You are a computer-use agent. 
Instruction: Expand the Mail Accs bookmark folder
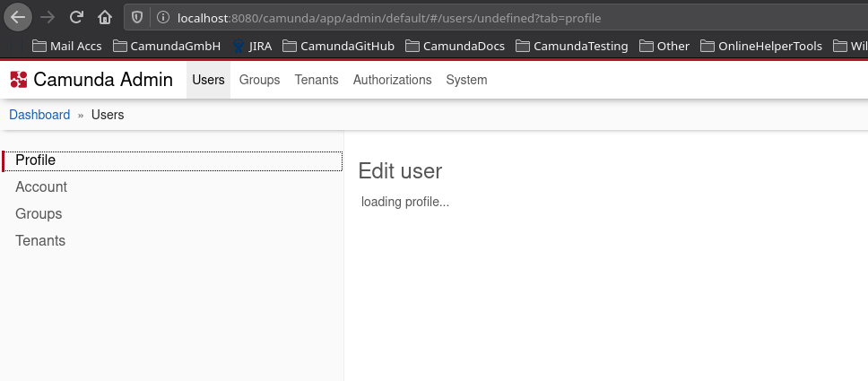click(x=67, y=46)
